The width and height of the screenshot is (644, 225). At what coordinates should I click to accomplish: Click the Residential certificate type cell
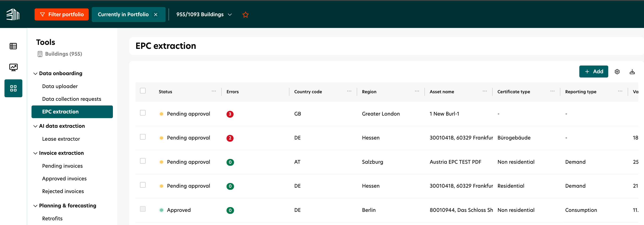pyautogui.click(x=511, y=186)
